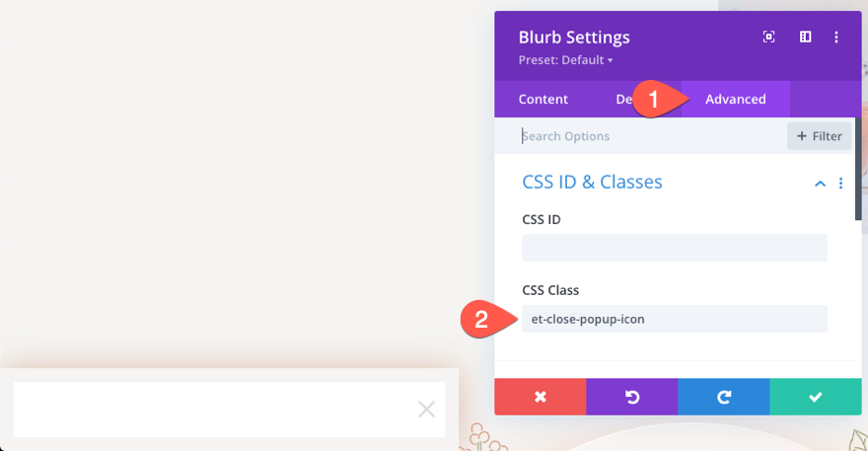The width and height of the screenshot is (868, 451).
Task: Open CSS ID & Classes options dots
Action: [x=840, y=183]
